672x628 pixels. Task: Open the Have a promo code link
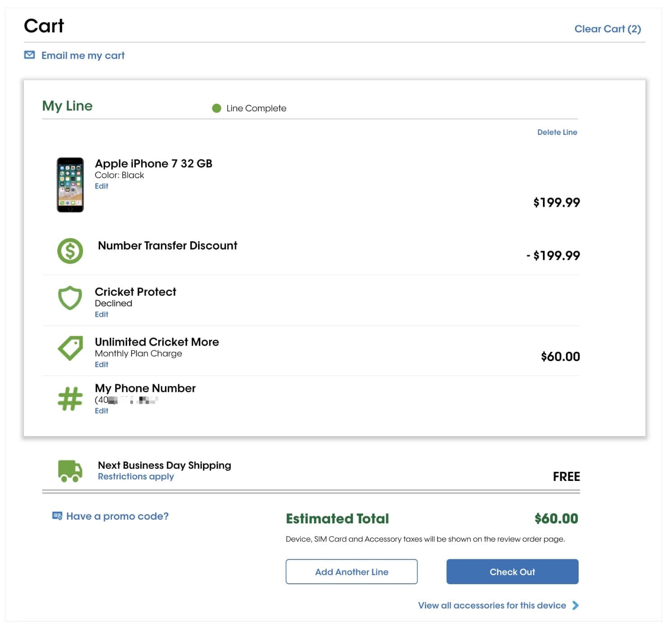117,516
